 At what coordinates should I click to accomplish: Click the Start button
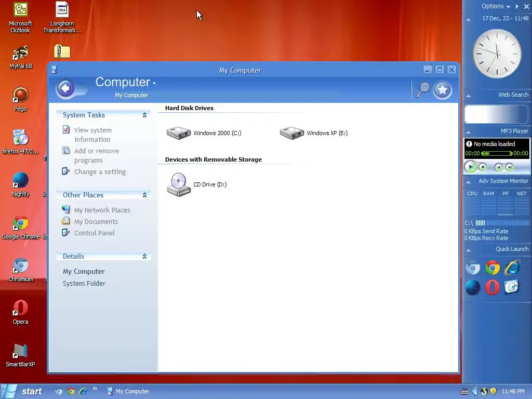(22, 391)
